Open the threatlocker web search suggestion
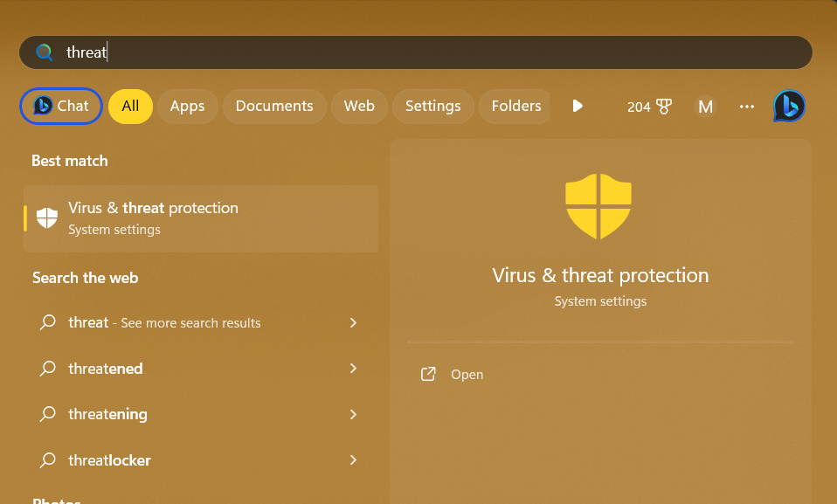This screenshot has width=837, height=504. (109, 459)
